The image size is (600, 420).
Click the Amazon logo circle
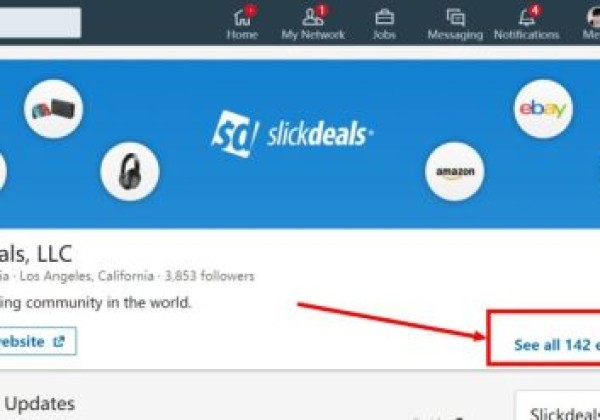click(455, 171)
